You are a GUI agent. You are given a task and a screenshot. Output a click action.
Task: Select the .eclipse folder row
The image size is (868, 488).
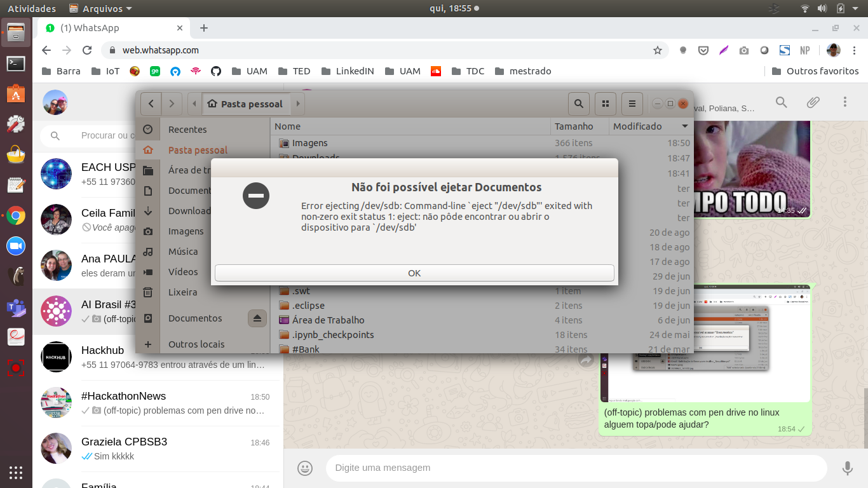483,306
